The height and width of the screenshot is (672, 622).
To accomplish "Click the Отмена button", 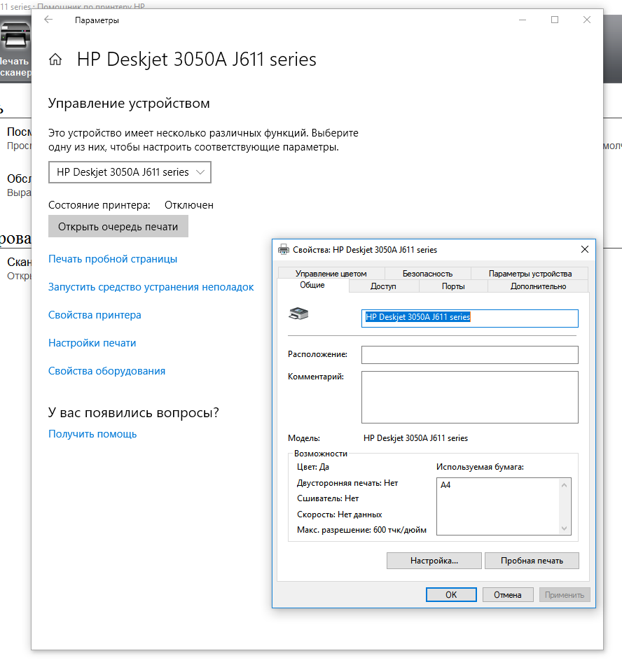I will [x=507, y=594].
